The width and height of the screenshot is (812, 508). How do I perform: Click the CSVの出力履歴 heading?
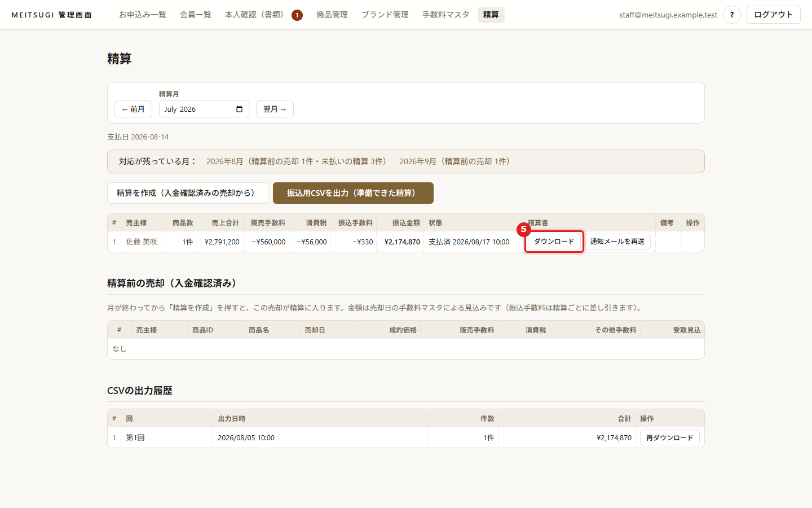(x=140, y=391)
